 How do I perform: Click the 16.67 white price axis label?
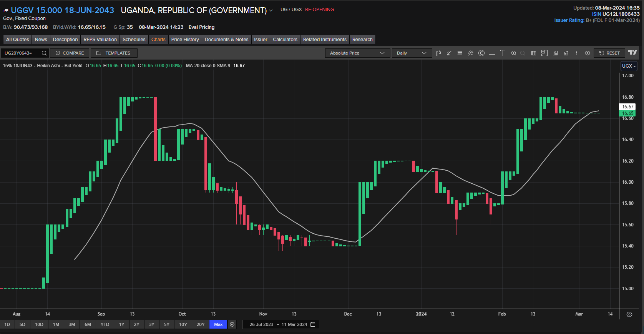point(627,107)
